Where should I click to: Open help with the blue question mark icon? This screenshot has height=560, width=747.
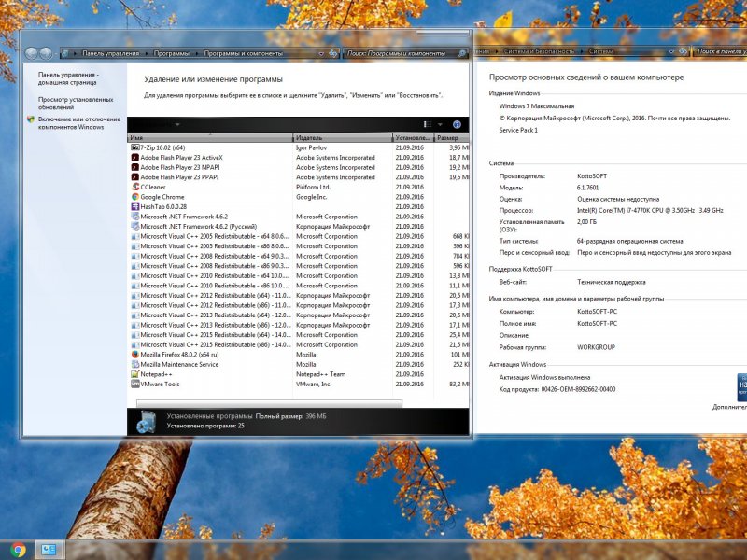pyautogui.click(x=457, y=124)
